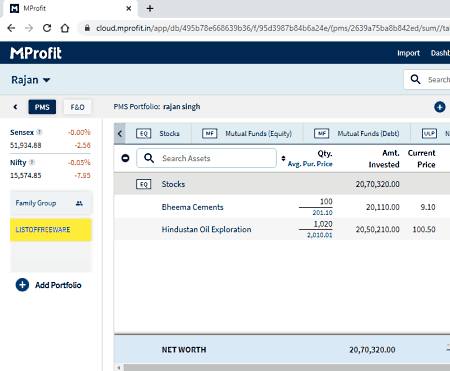Select the LISTOFFREEWARE portfolio
This screenshot has height=371, width=450.
tap(51, 230)
